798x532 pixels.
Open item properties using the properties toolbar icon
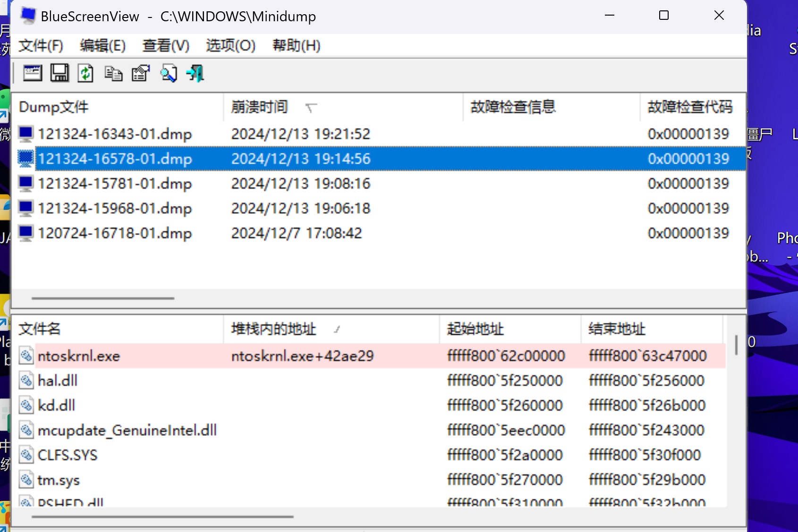(140, 73)
